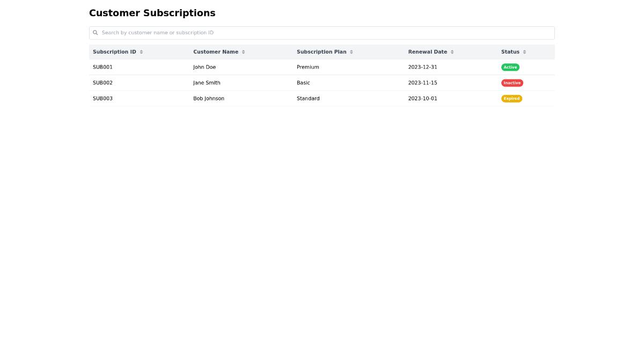Click the Customer Subscriptions page title
The height and width of the screenshot is (338, 644).
152,13
